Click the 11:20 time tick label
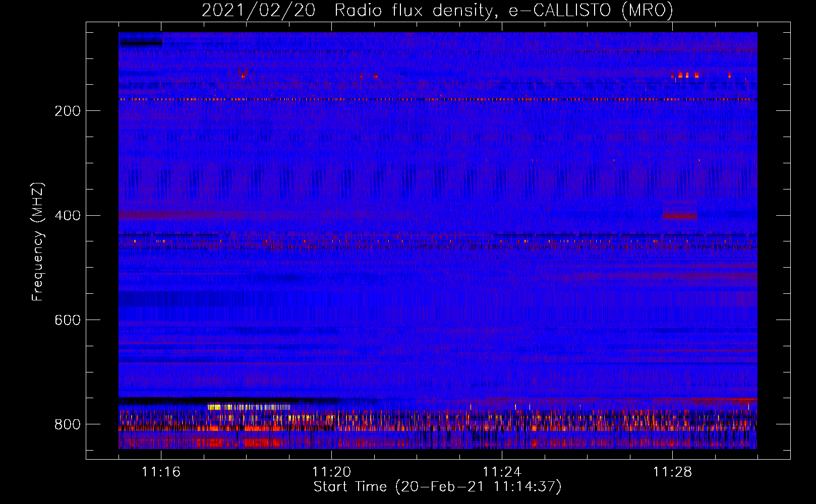Viewport: 816px width, 504px height. 331,472
